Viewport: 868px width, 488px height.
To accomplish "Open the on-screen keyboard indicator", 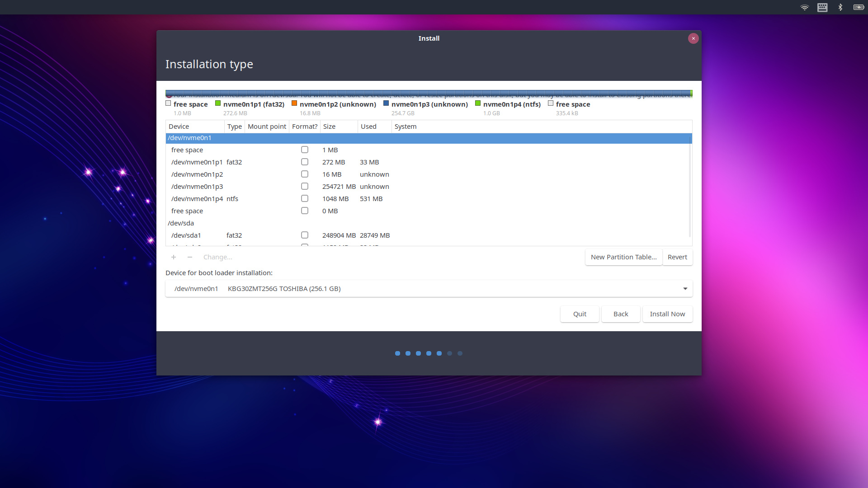I will click(x=822, y=7).
